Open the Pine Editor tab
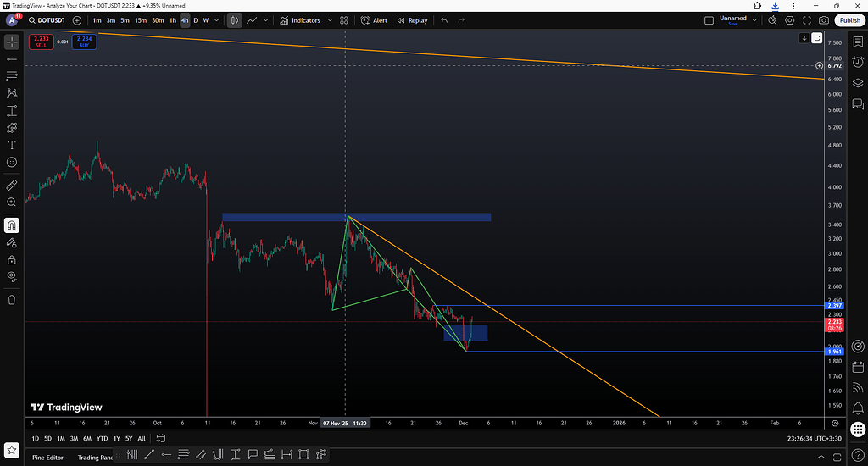 click(49, 458)
